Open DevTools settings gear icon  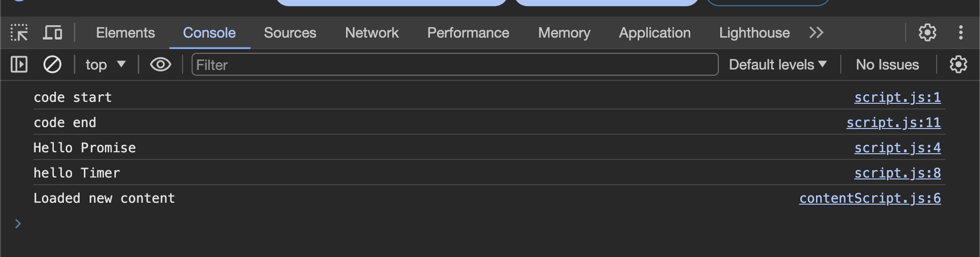coord(927,33)
